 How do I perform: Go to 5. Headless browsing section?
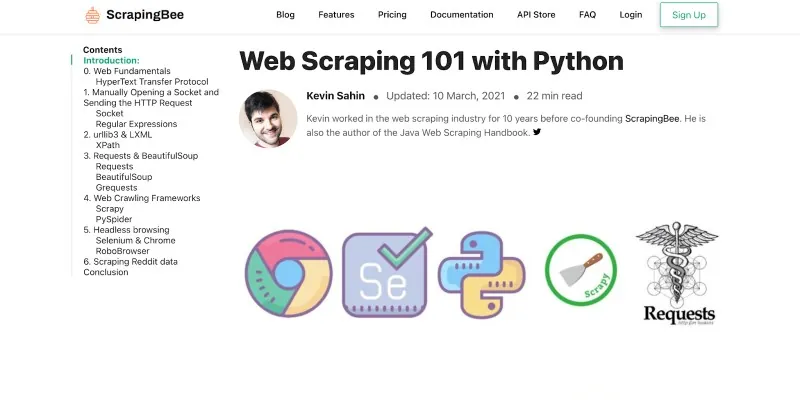point(127,230)
